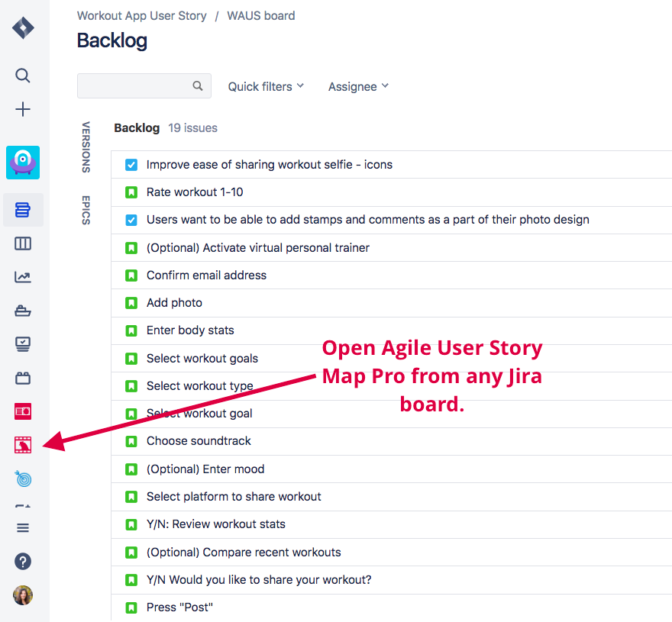Click story icon next to Press "Post"
Image resolution: width=672 pixels, height=622 pixels.
tap(131, 607)
